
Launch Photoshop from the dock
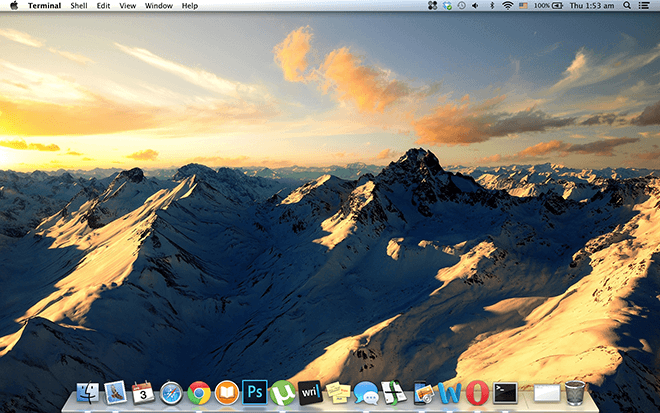[255, 393]
